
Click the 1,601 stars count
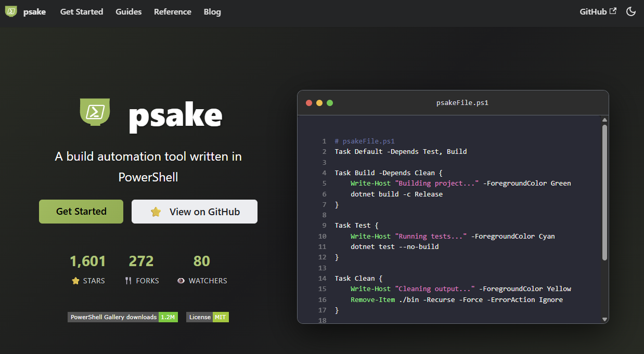click(x=88, y=261)
